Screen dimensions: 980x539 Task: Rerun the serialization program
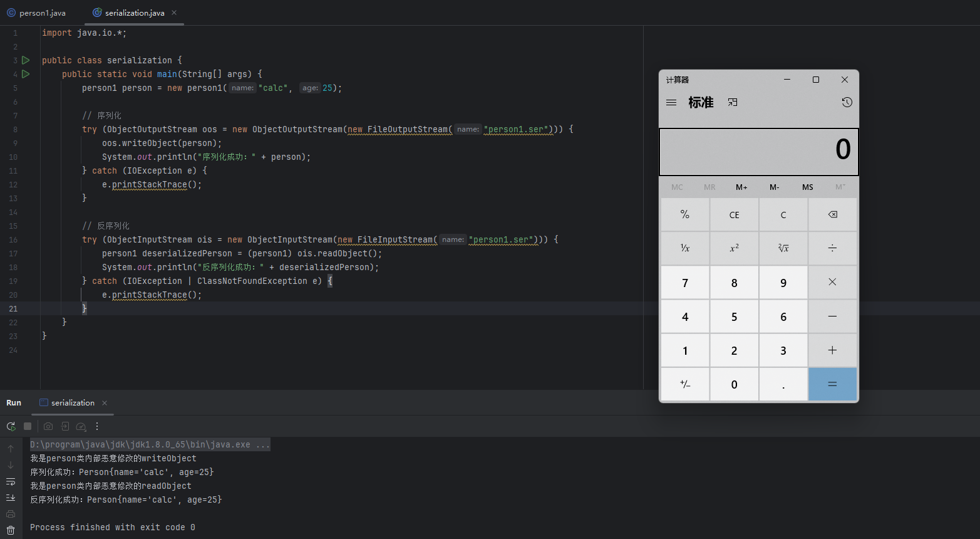[11, 426]
